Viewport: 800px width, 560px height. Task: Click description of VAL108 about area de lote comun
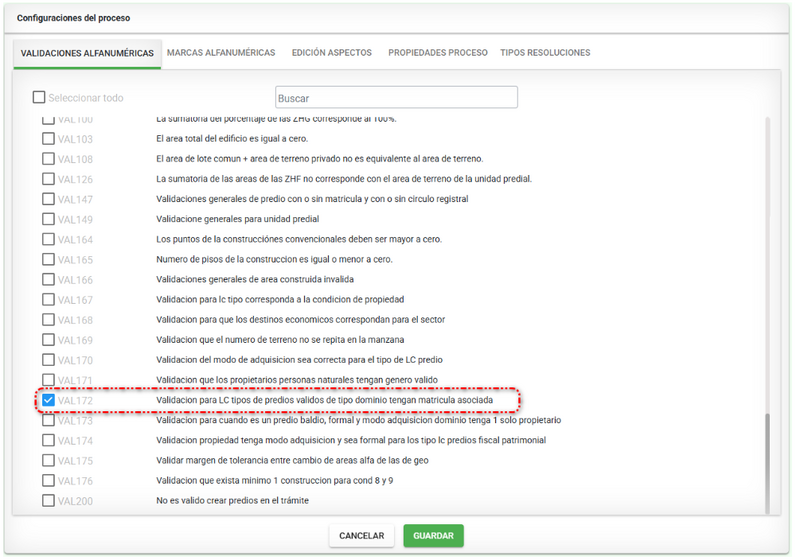pos(319,159)
